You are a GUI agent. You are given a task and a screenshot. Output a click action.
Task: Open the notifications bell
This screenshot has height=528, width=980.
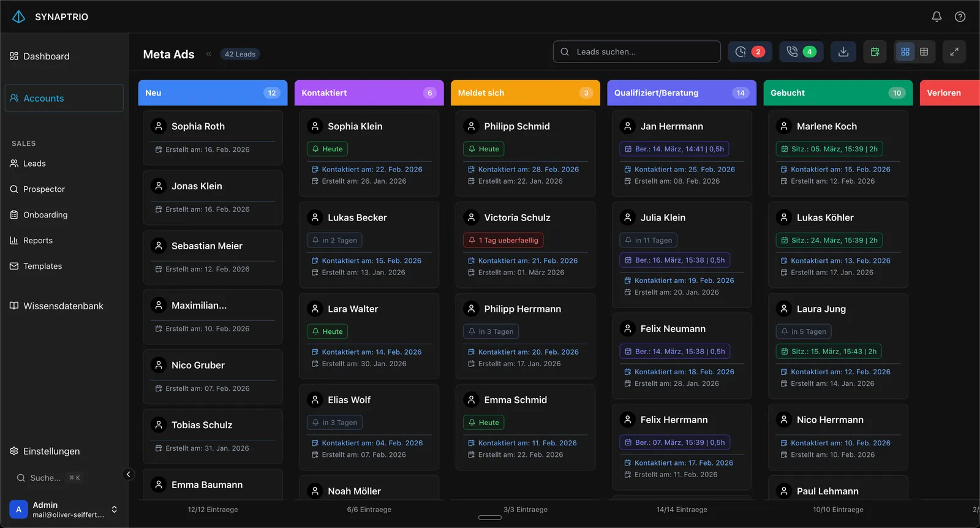pos(937,17)
